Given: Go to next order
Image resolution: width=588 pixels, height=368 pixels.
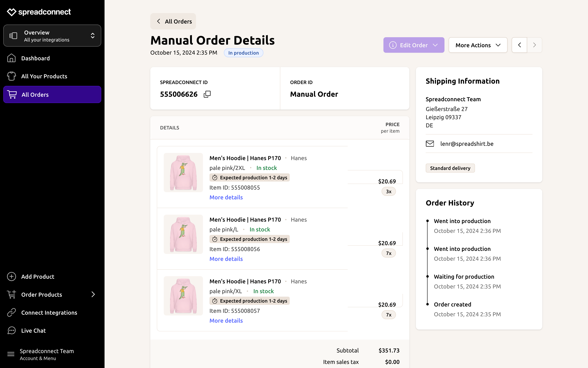Looking at the screenshot, I should coord(535,45).
